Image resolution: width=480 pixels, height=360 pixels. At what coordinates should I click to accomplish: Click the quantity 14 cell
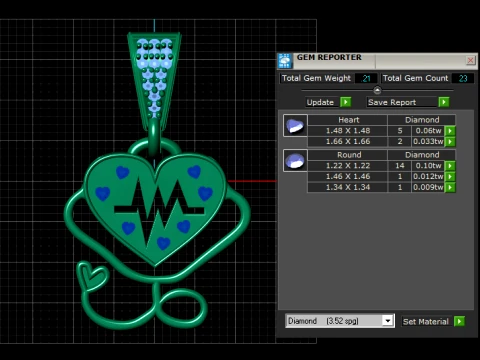click(x=400, y=166)
